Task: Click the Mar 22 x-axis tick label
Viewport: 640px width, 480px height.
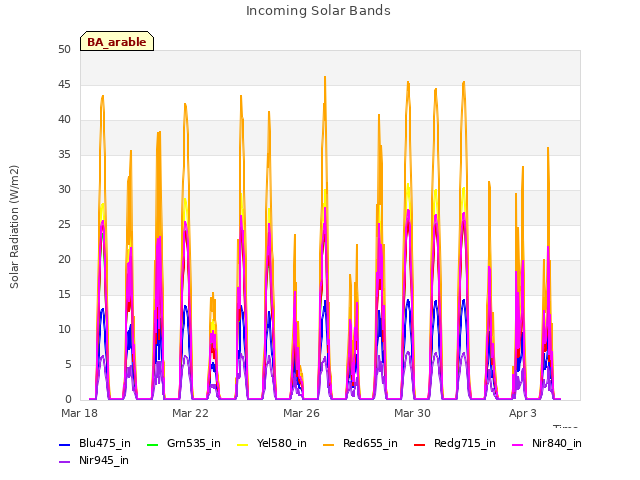Action: click(x=190, y=413)
